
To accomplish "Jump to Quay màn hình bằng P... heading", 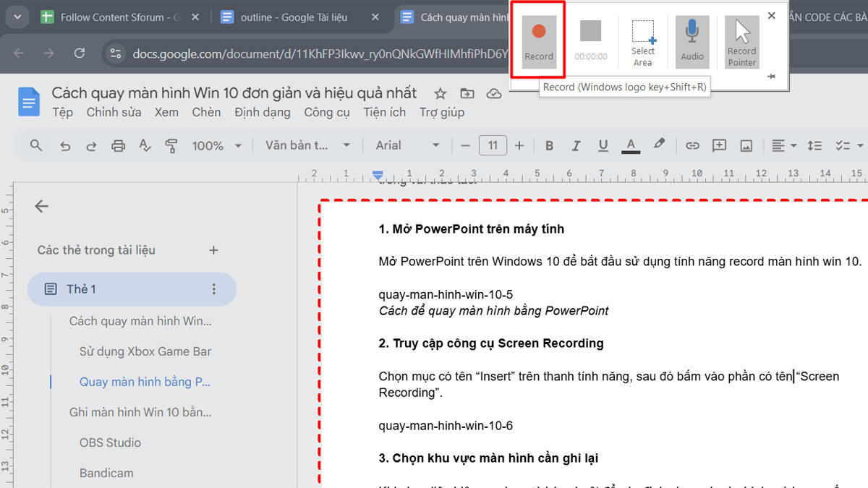I will pyautogui.click(x=145, y=382).
